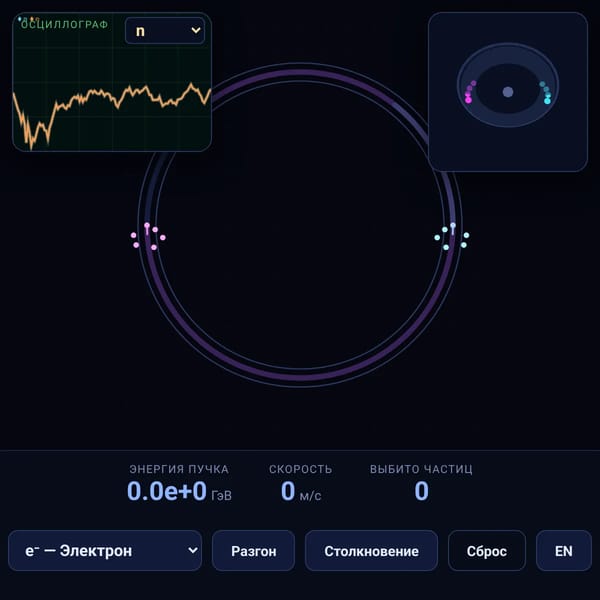The width and height of the screenshot is (600, 600).
Task: Click the Разгон button
Action: (253, 551)
